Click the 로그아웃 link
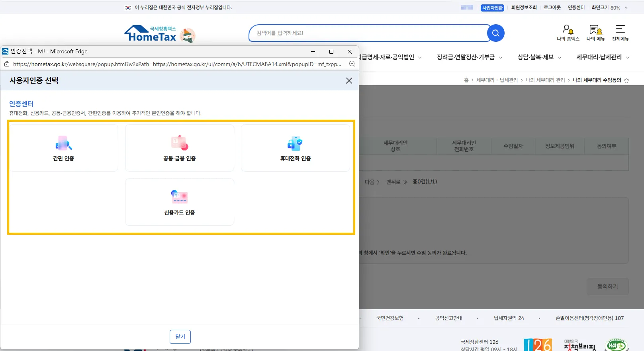This screenshot has width=644, height=351. click(x=552, y=8)
